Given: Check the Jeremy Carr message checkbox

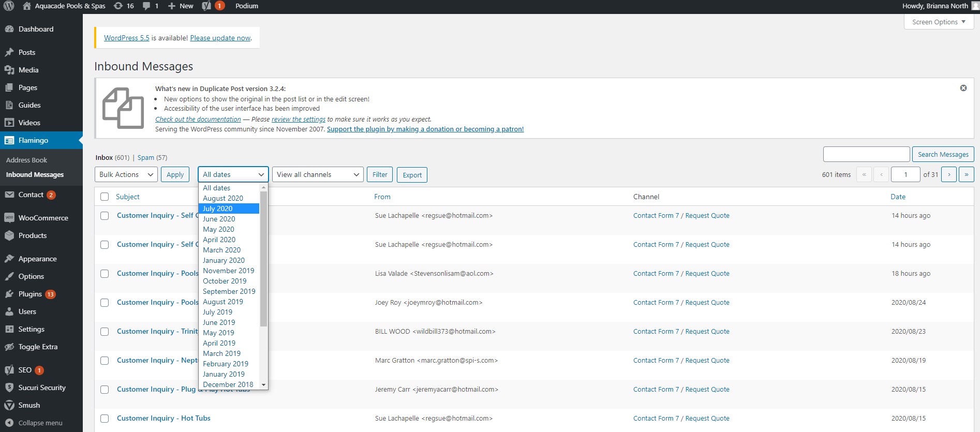Looking at the screenshot, I should (x=105, y=390).
